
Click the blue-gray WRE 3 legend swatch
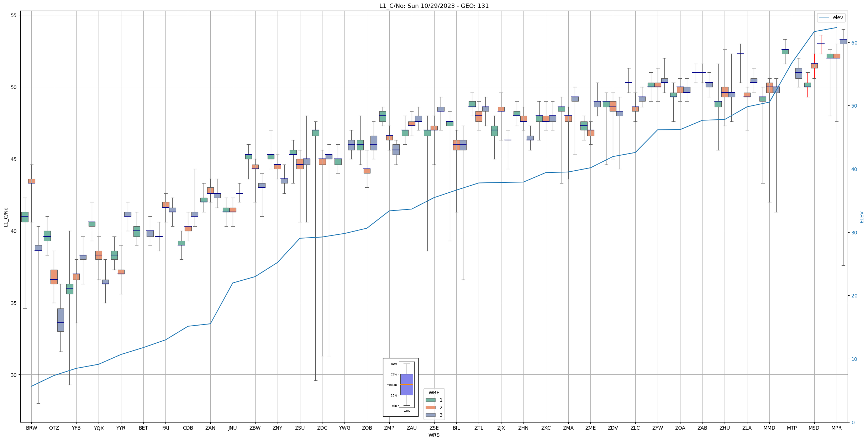coord(430,415)
